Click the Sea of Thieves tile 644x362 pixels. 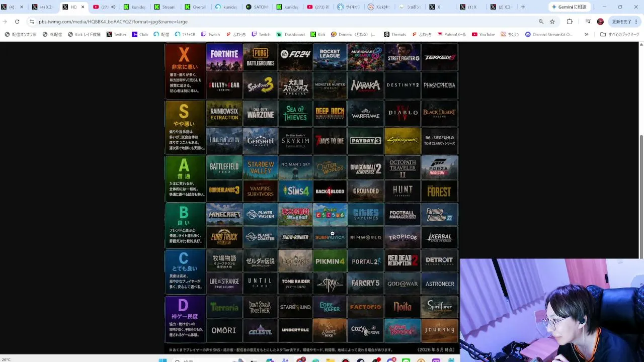tap(295, 113)
